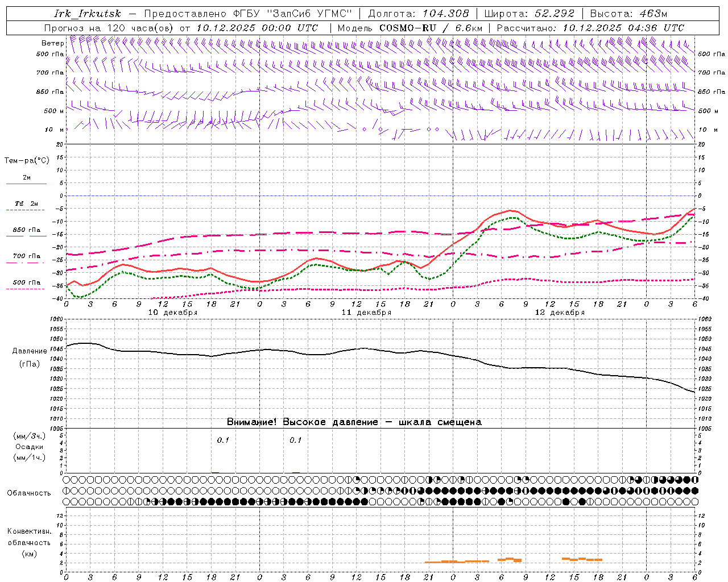Click the provider text ФГБУ "ЗапСиб УГМС"
The width and height of the screenshot is (728, 582).
(293, 14)
